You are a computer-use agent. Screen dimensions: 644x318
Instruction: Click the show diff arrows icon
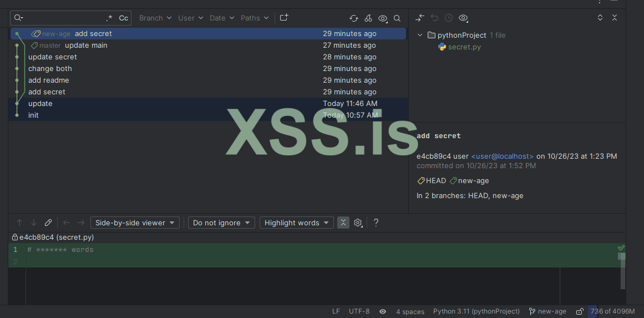[x=419, y=18]
